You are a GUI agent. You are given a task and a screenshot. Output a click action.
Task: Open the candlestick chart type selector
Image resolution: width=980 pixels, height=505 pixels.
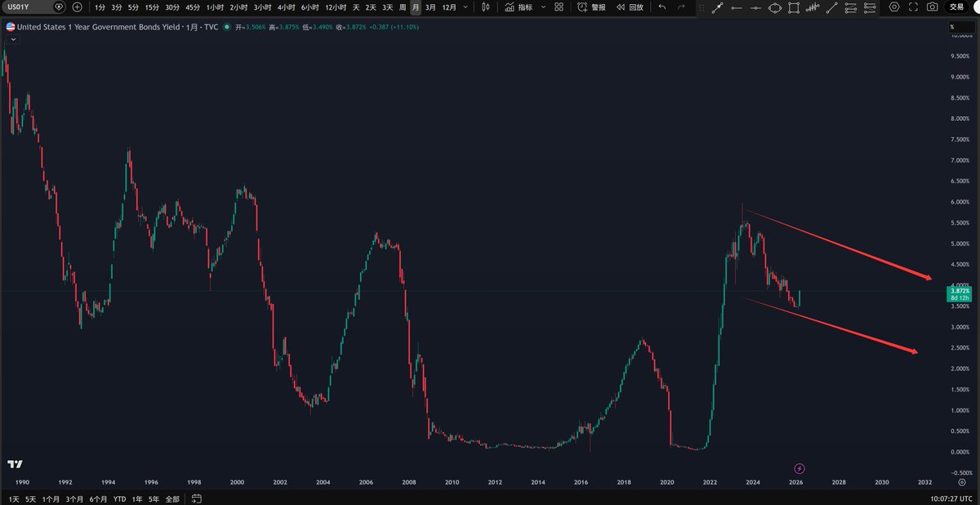click(485, 7)
